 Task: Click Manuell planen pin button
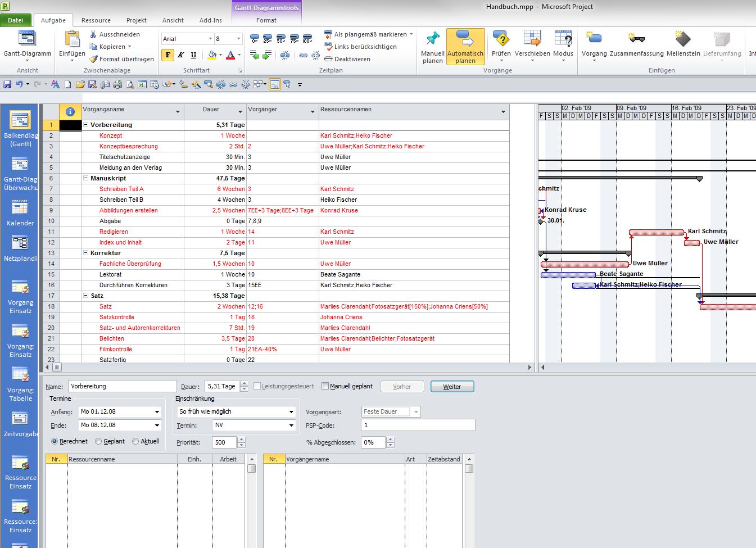point(433,47)
